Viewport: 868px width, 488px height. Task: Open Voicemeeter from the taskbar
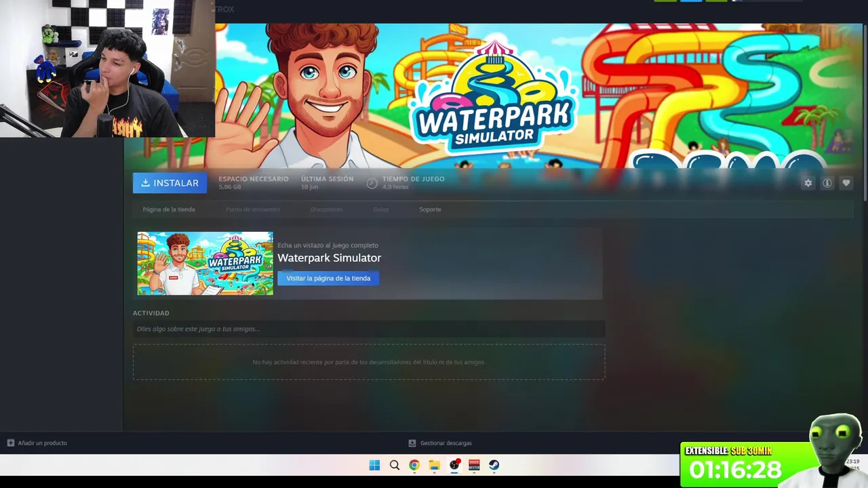click(474, 465)
